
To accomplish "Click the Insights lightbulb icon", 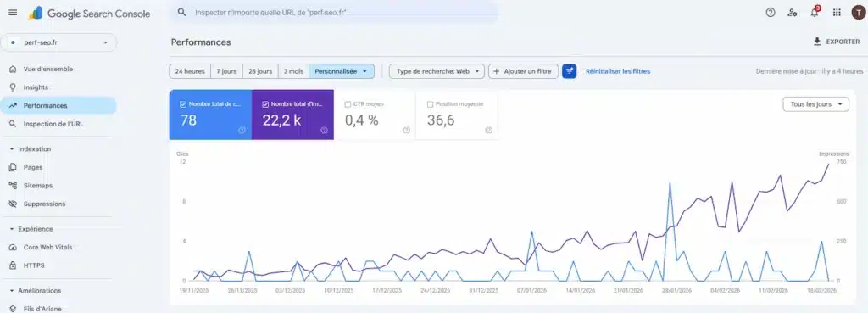I will [x=13, y=87].
